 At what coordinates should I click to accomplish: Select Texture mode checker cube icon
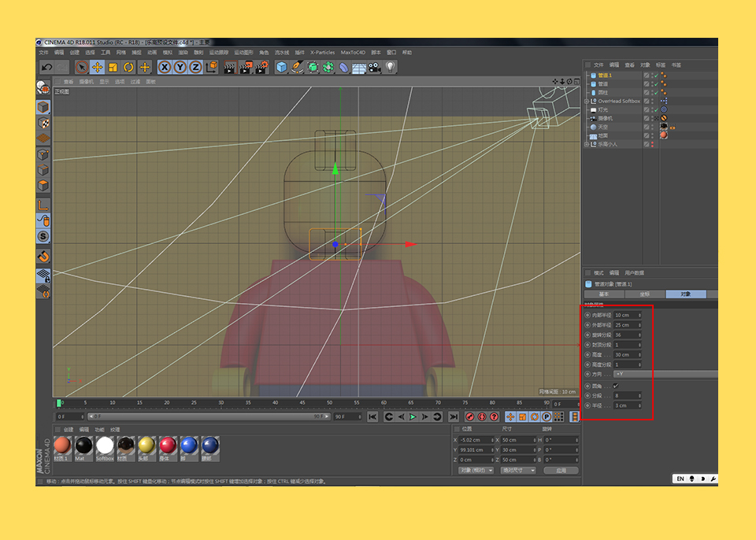coord(43,123)
